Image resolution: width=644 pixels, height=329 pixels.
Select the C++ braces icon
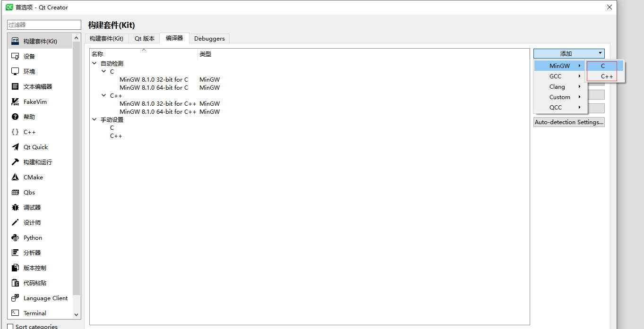pyautogui.click(x=15, y=132)
